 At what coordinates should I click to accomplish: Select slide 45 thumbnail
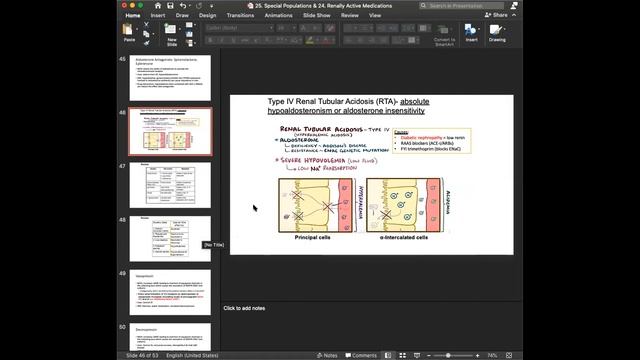170,78
